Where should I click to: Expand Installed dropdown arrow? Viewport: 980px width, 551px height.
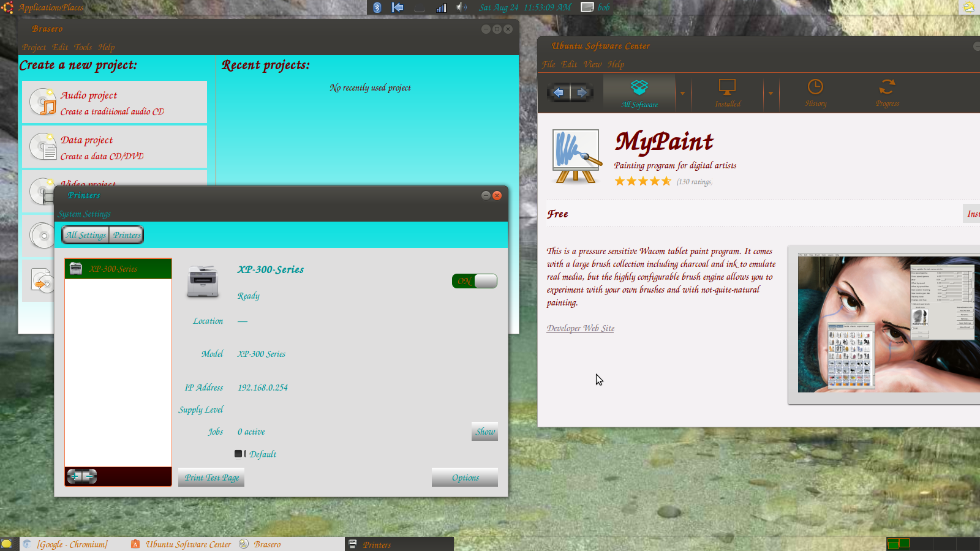coord(771,93)
